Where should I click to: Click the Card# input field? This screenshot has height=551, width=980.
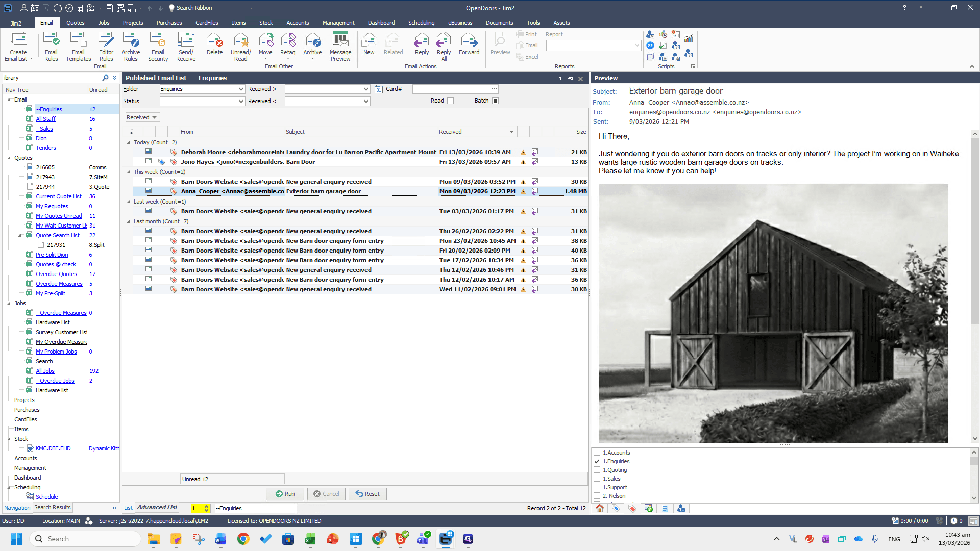(455, 89)
